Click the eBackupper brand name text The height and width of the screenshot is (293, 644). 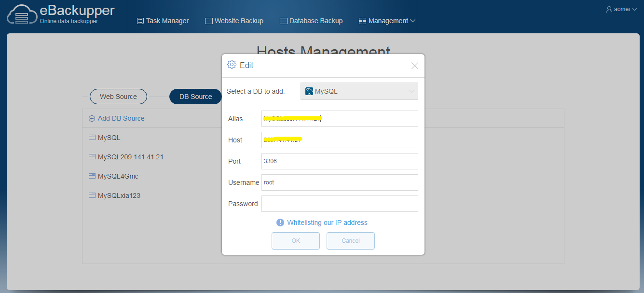(77, 10)
